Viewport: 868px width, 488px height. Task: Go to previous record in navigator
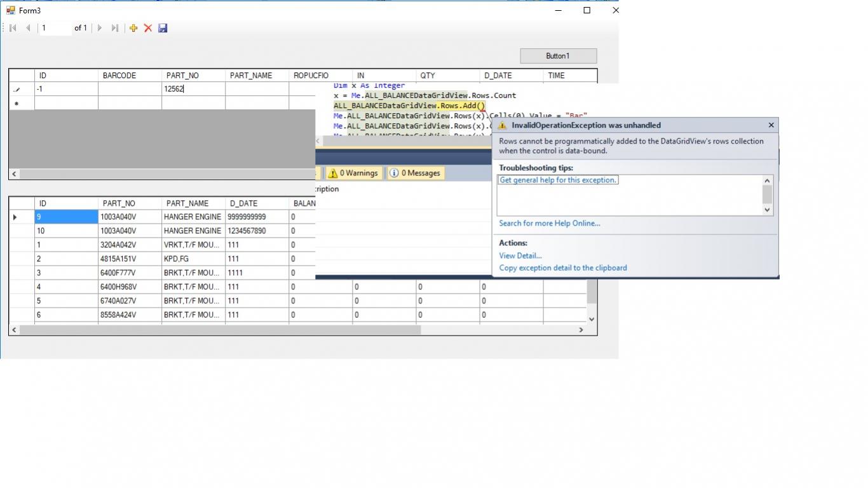pos(28,28)
